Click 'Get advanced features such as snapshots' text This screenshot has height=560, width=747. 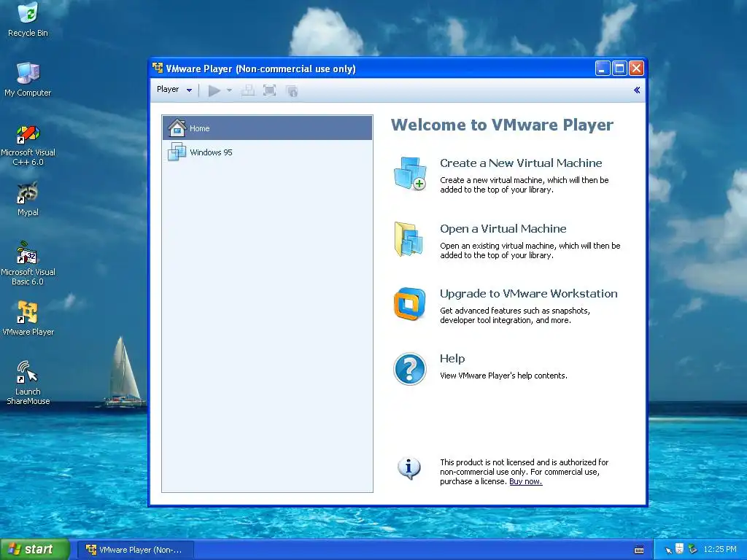[515, 315]
